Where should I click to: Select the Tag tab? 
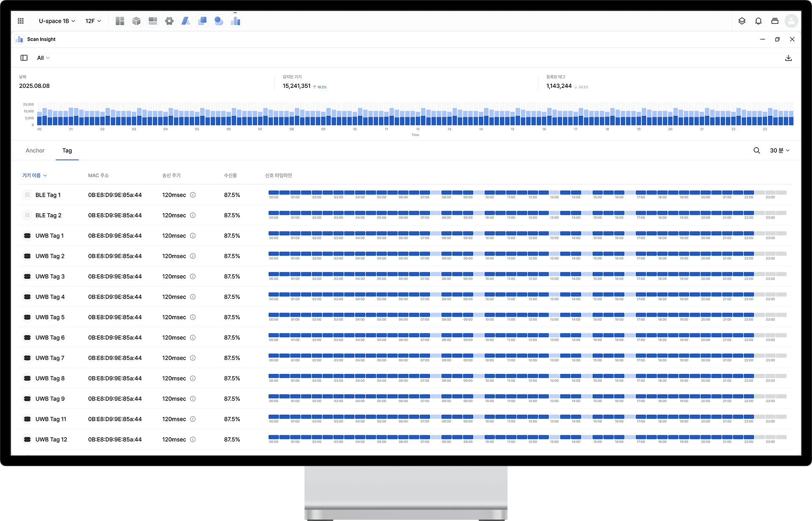click(67, 151)
